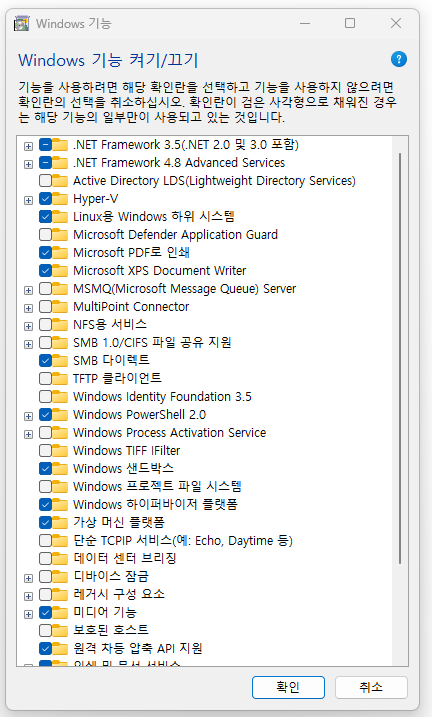
Task: Expand SMB 1.0/CIFS 파일 공유 지원 node
Action: [28, 344]
